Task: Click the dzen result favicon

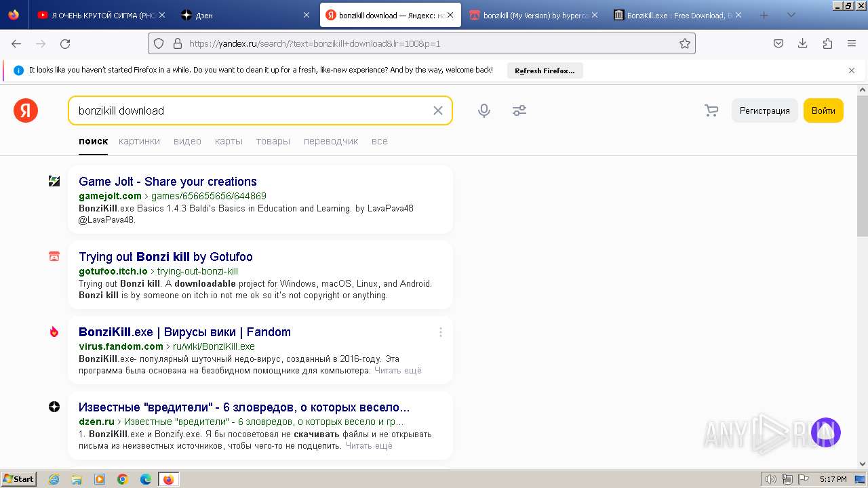Action: point(54,407)
